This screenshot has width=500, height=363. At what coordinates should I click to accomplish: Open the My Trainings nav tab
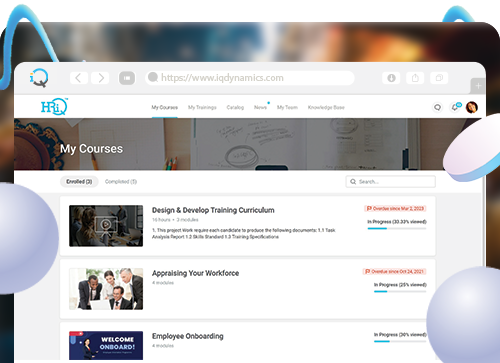(x=202, y=107)
